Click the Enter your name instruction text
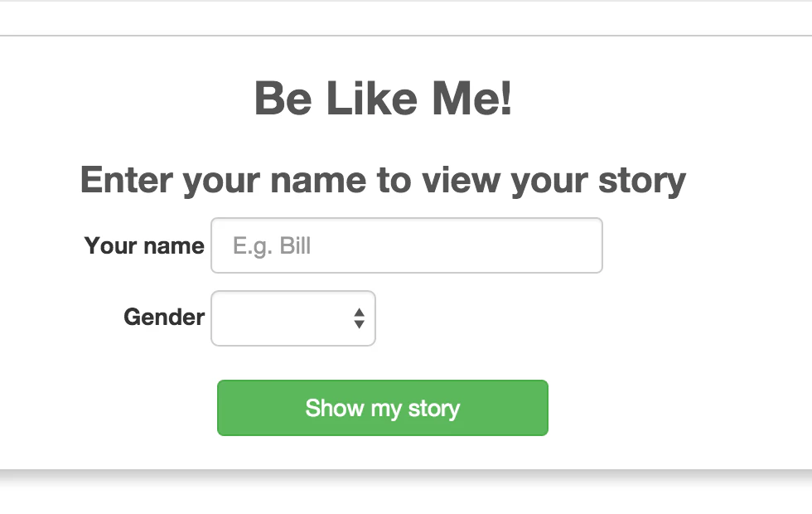The height and width of the screenshot is (514, 812). (x=382, y=180)
